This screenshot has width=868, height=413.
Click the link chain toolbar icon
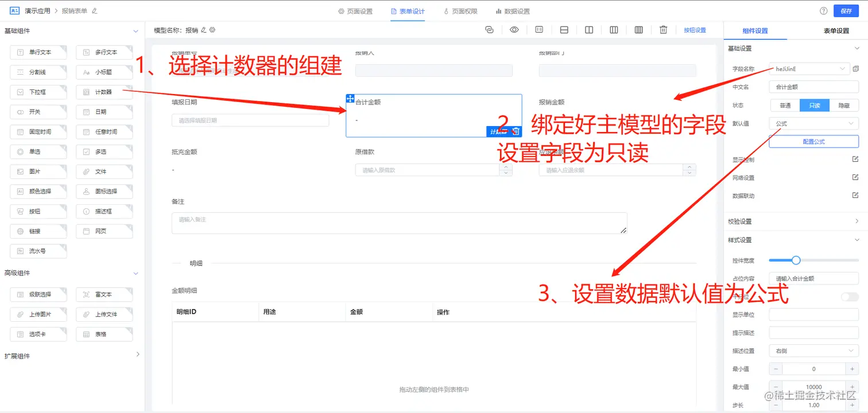pos(489,30)
